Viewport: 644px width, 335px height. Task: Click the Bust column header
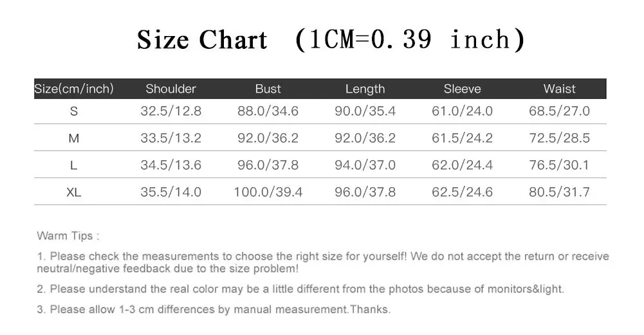[x=268, y=89]
